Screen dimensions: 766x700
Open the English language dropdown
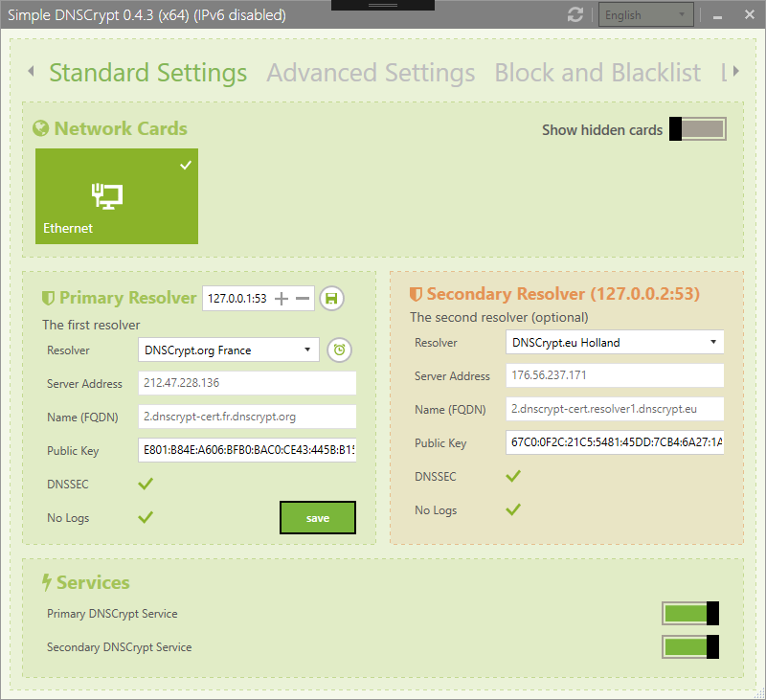(x=645, y=14)
